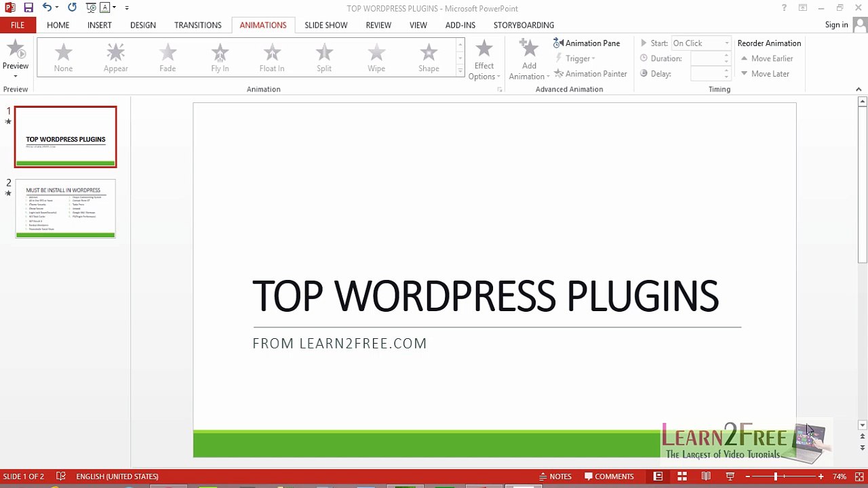
Task: Click the Repeat/Redo icon
Action: pyautogui.click(x=73, y=7)
